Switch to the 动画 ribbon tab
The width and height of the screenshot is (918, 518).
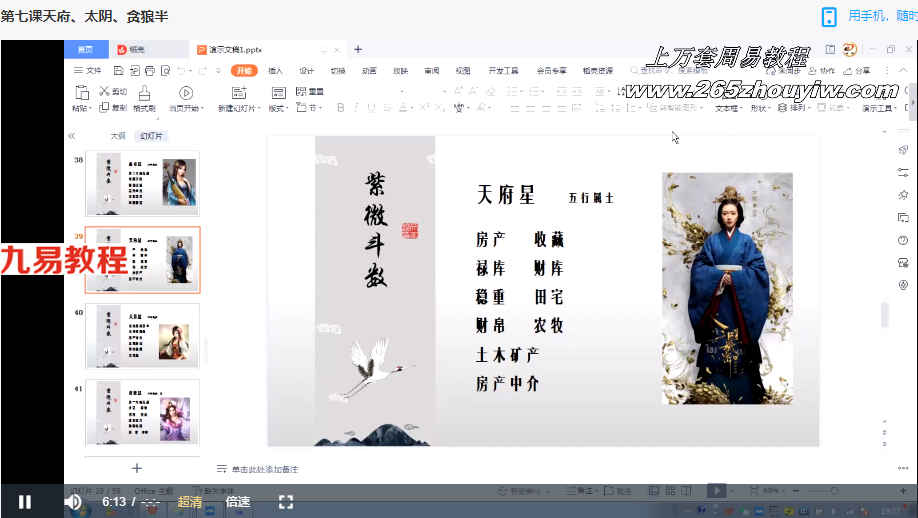pyautogui.click(x=369, y=70)
